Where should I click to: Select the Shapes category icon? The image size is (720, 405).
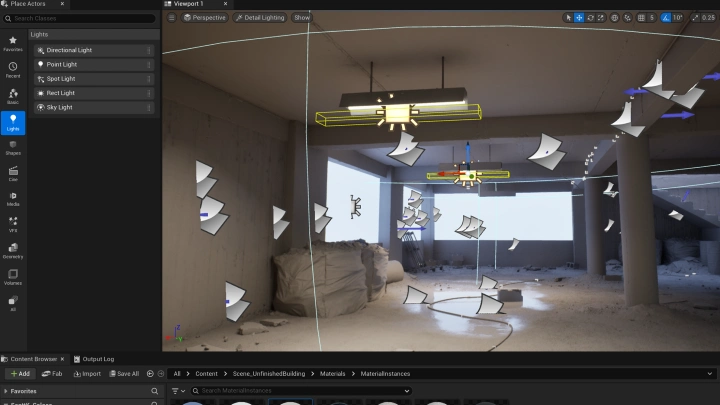point(13,148)
